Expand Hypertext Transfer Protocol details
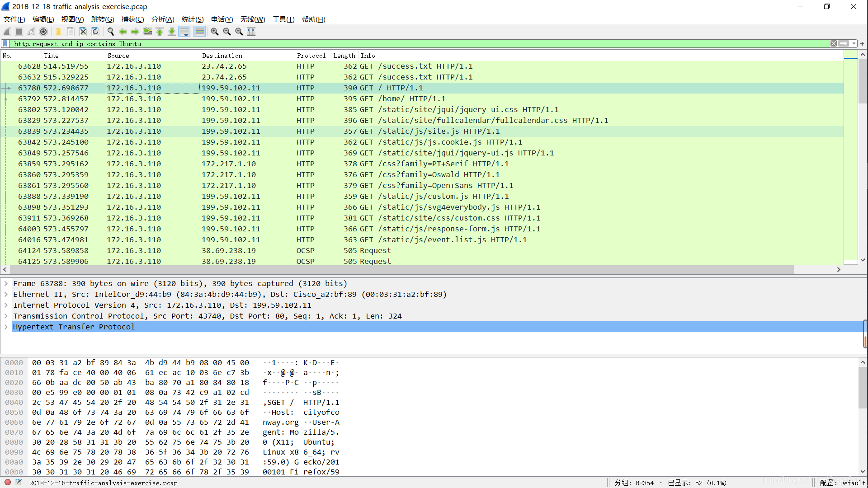The height and width of the screenshot is (488, 868). pyautogui.click(x=6, y=327)
